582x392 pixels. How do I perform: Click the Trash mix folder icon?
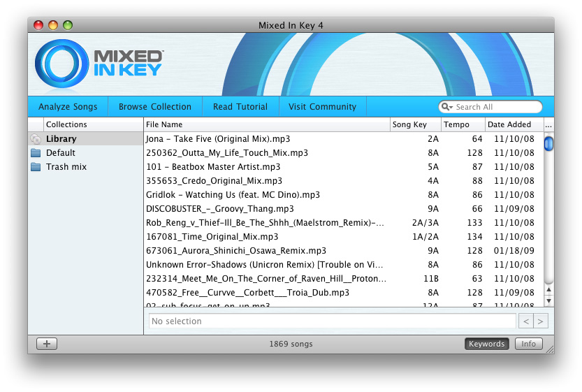pos(36,167)
